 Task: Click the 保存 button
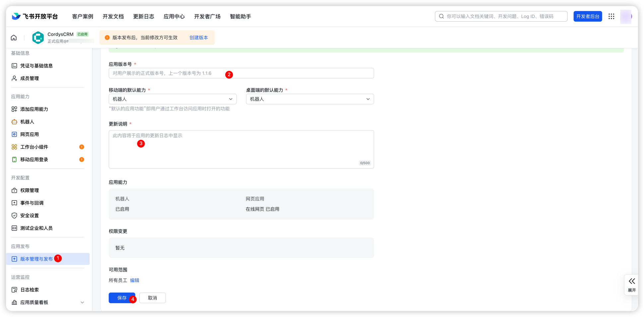121,298
